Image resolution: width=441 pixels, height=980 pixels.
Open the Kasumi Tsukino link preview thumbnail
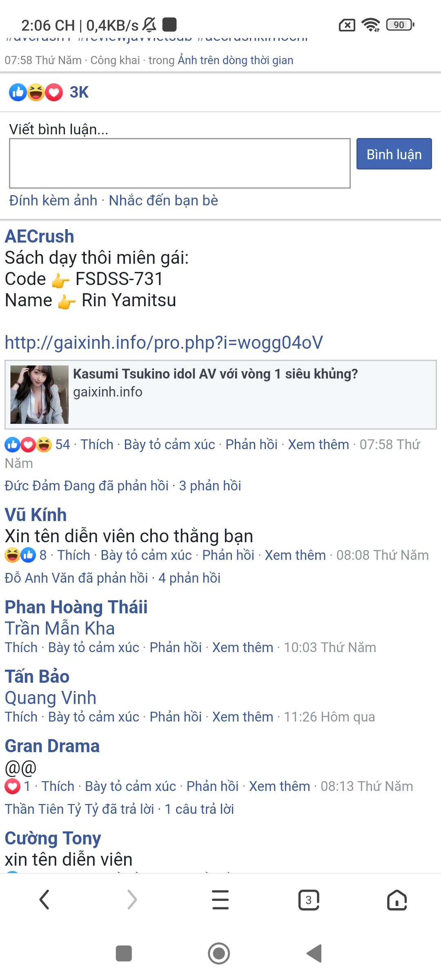click(x=39, y=394)
